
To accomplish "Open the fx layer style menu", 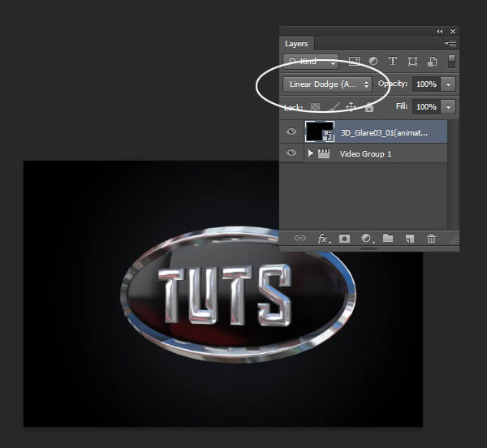I will coord(324,239).
